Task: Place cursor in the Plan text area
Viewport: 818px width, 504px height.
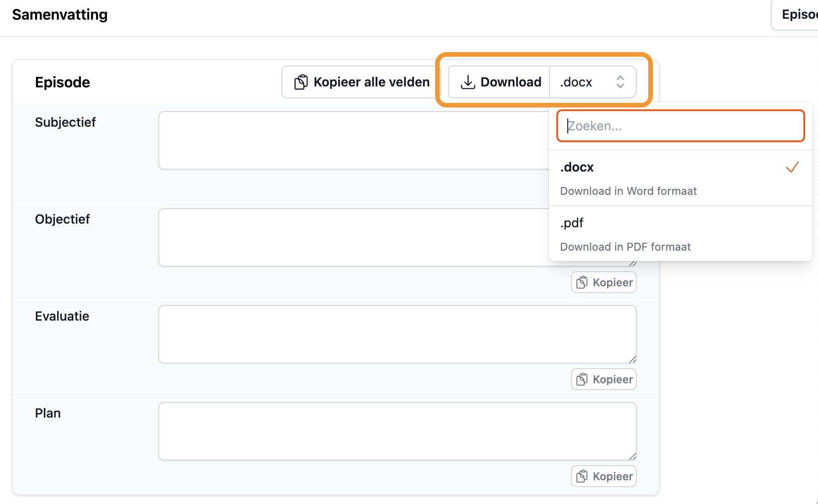Action: 397,431
